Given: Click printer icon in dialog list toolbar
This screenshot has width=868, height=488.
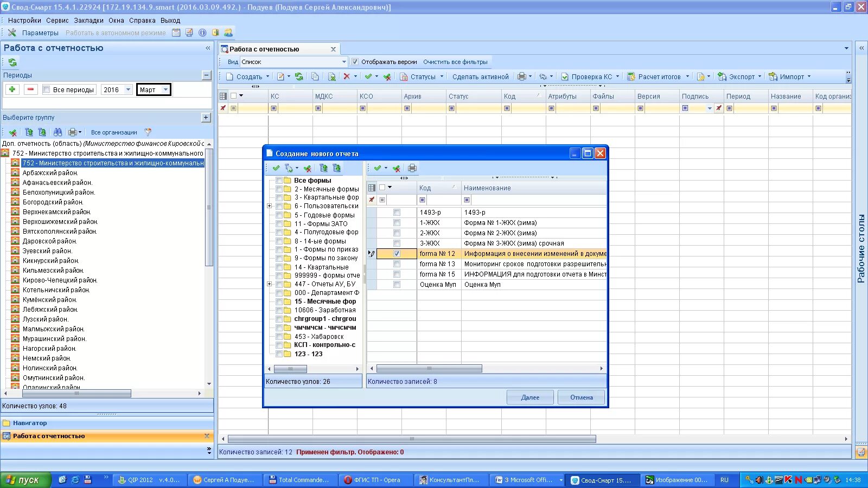Looking at the screenshot, I should tap(412, 168).
